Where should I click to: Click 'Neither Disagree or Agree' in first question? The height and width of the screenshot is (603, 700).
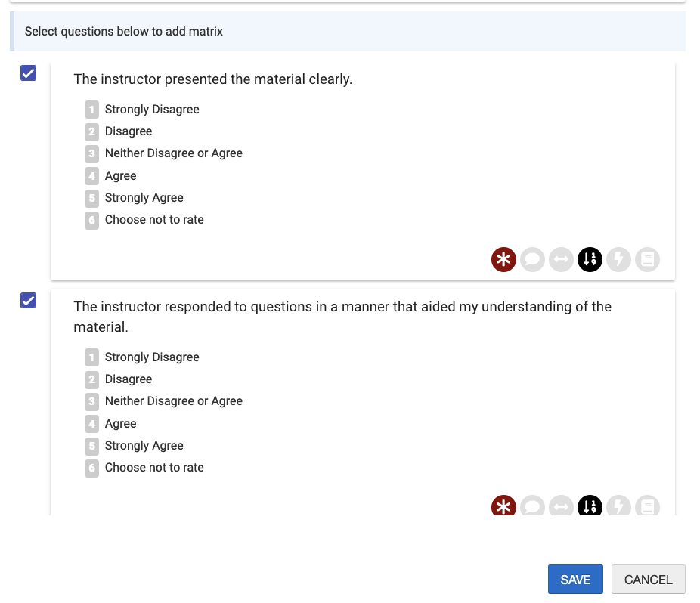tap(174, 153)
